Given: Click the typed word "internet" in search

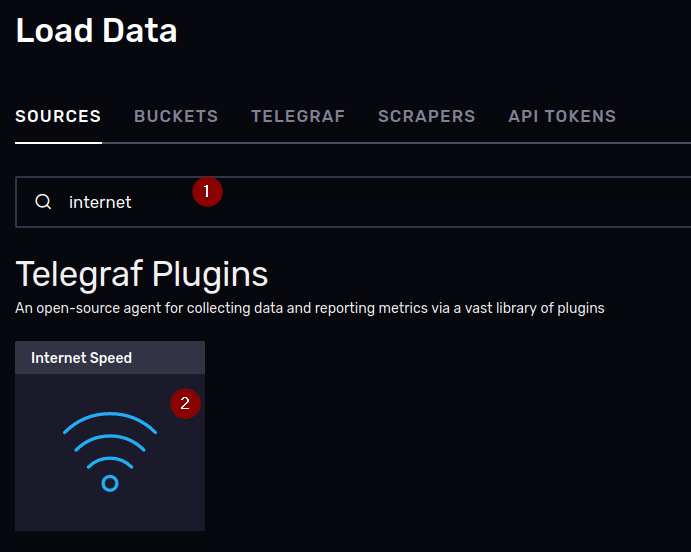Looking at the screenshot, I should 100,202.
